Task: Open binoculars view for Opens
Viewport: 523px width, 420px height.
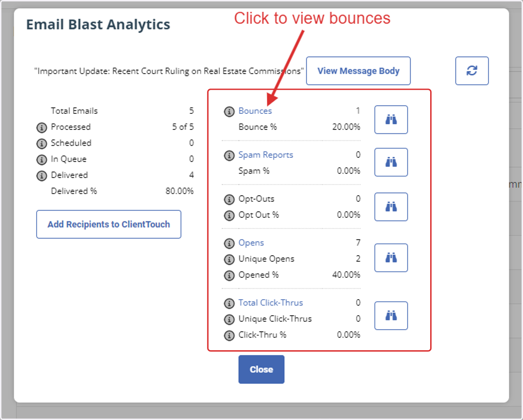Action: pyautogui.click(x=391, y=258)
